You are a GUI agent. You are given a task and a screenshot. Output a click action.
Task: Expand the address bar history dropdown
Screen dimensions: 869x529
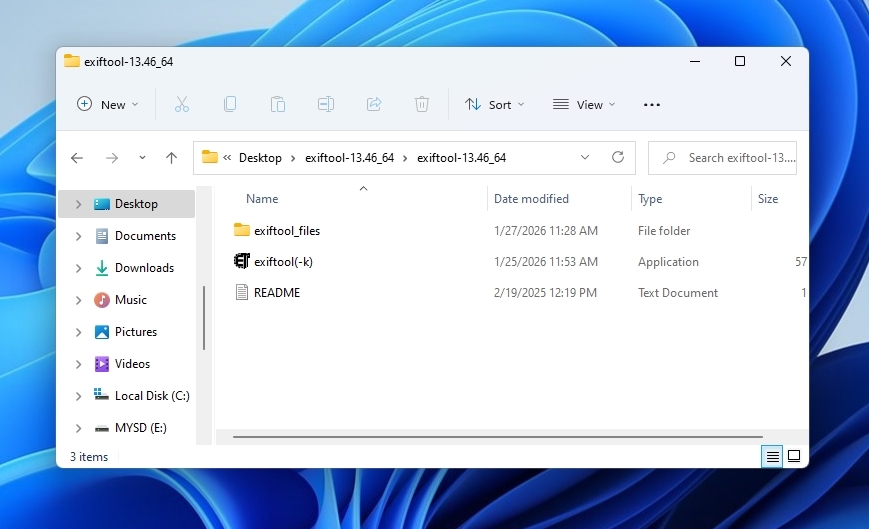pos(585,157)
